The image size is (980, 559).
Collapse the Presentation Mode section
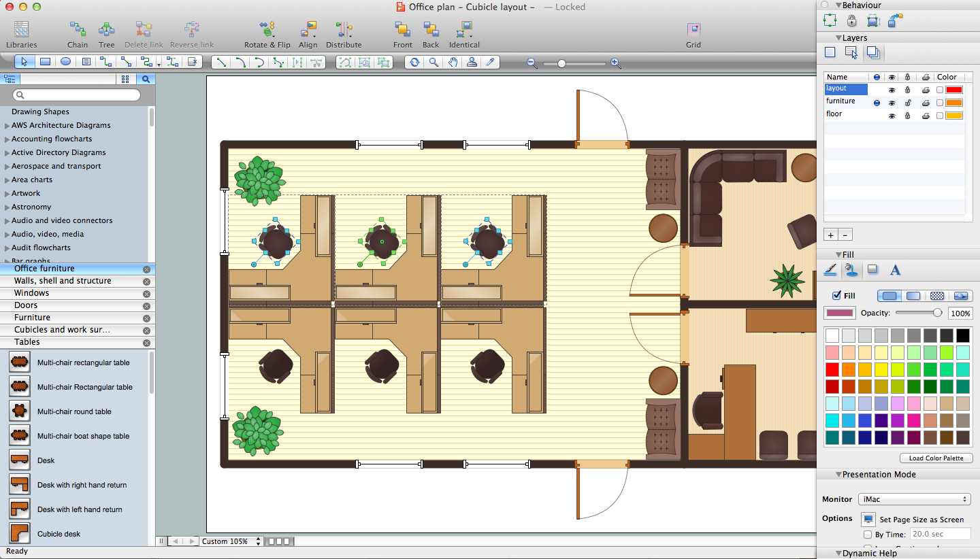(x=838, y=475)
